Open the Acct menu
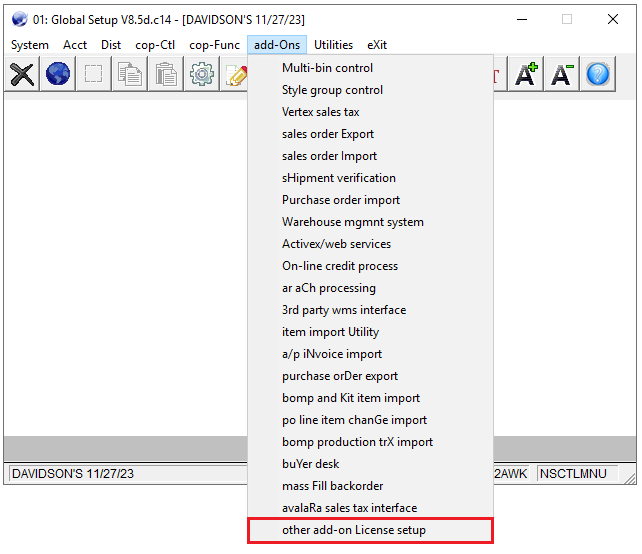 [75, 45]
